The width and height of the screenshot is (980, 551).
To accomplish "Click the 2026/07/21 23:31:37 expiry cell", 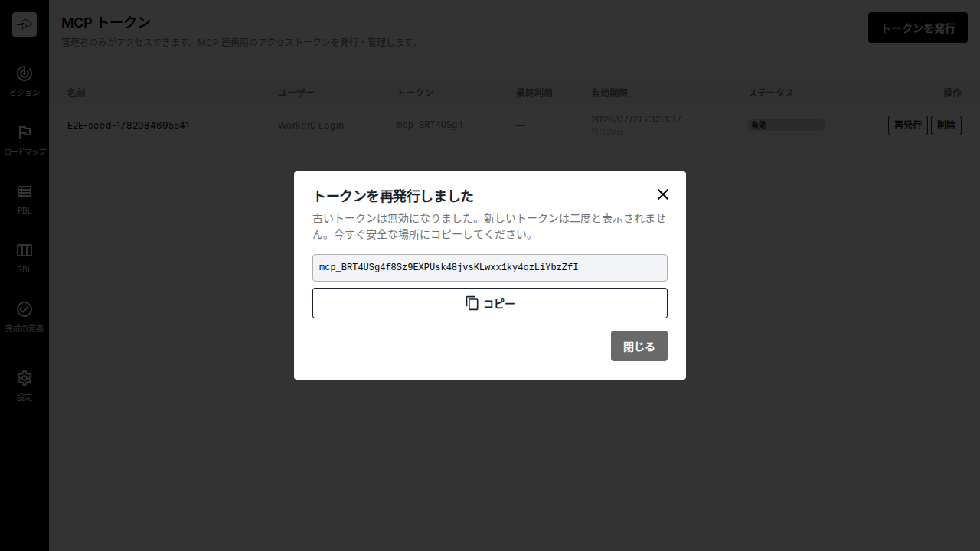I will click(636, 119).
